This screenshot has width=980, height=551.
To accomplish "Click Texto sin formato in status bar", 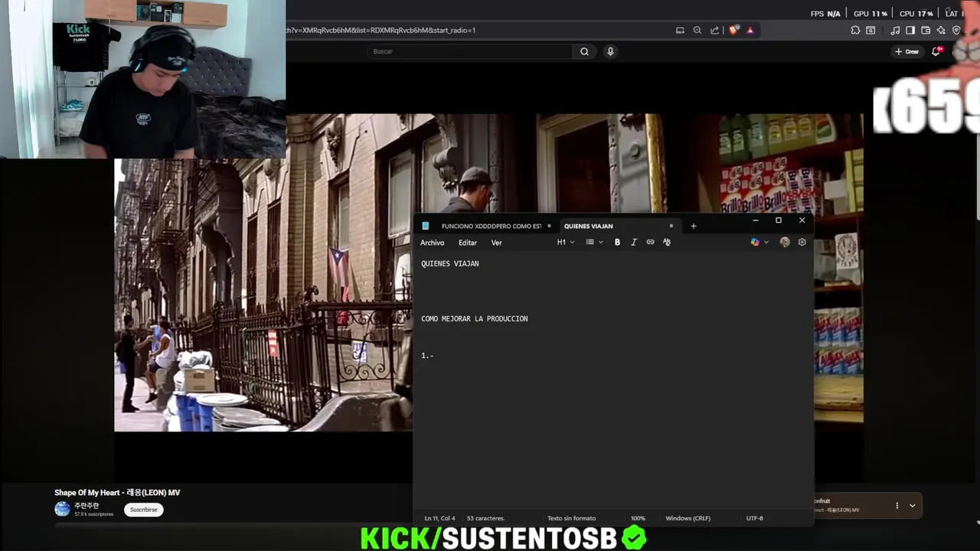I will coord(571,518).
